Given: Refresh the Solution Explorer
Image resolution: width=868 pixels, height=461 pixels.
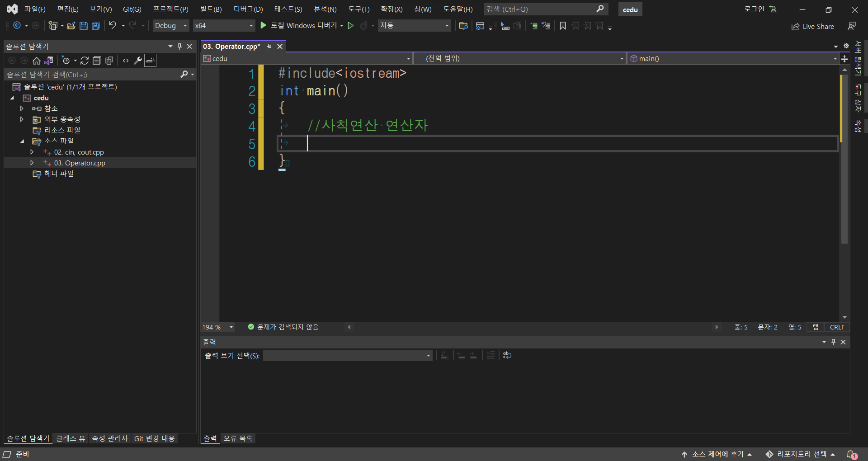Looking at the screenshot, I should click(85, 61).
